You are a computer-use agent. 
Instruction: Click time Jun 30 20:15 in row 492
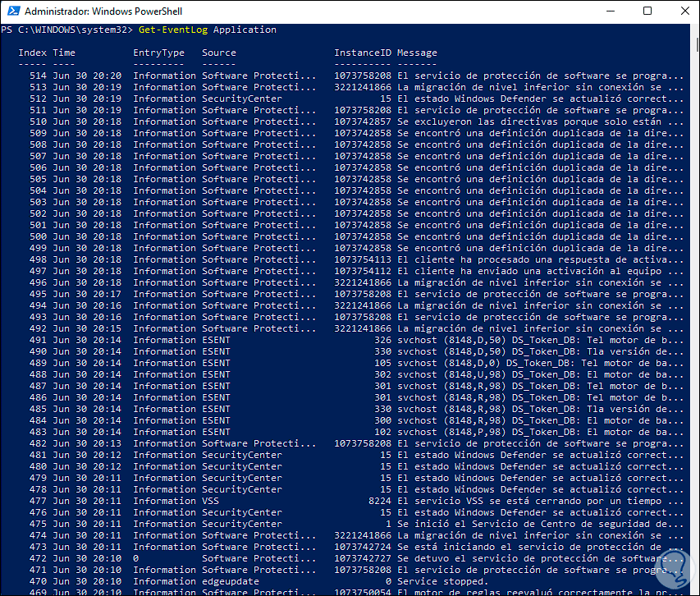pos(87,328)
